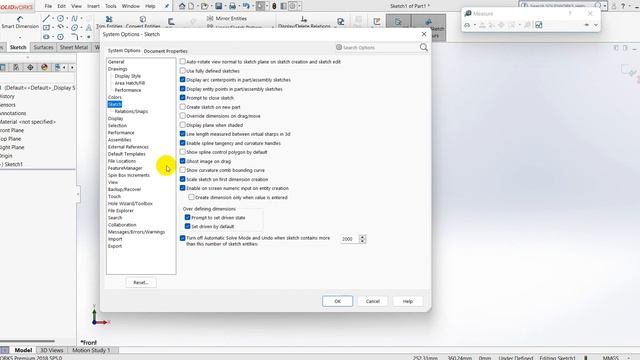Click the Rebuild traffic light icon
The image size is (640, 360).
pos(274,6)
